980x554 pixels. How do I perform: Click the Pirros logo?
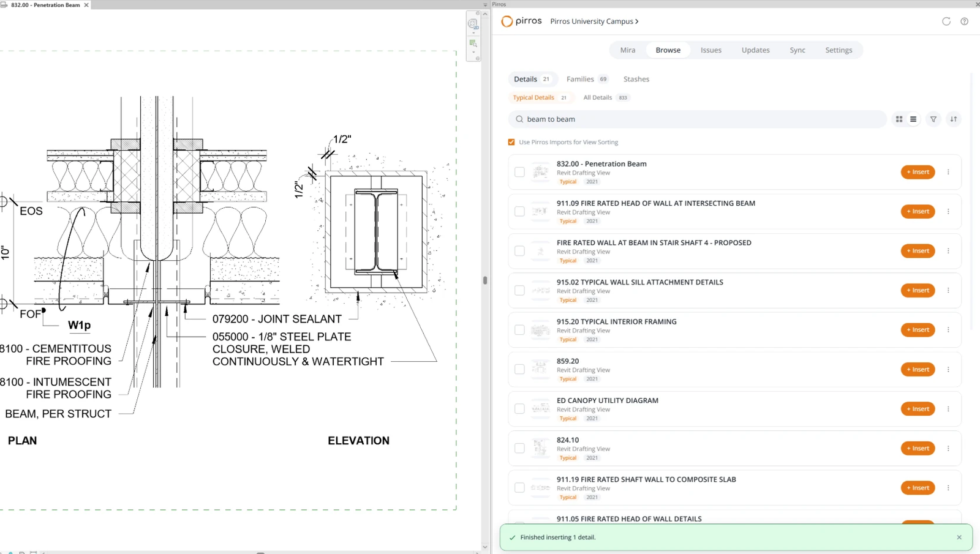coord(521,21)
